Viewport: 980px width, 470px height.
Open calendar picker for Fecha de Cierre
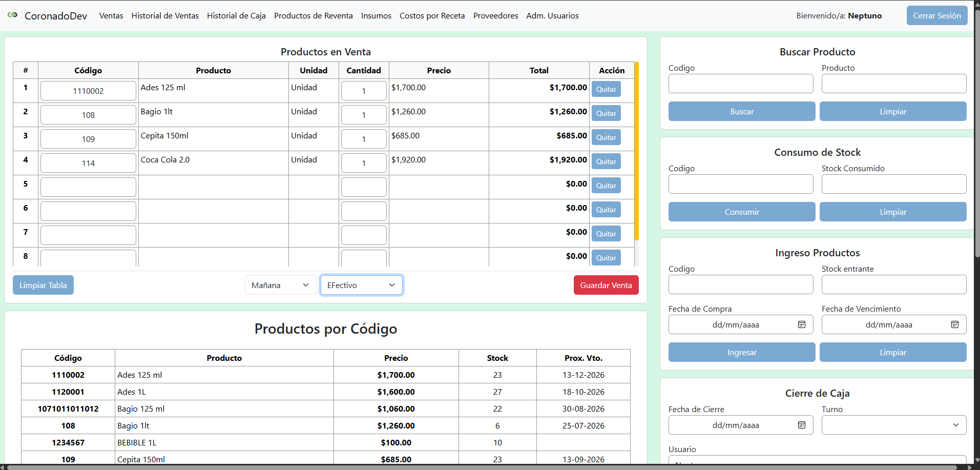(802, 425)
